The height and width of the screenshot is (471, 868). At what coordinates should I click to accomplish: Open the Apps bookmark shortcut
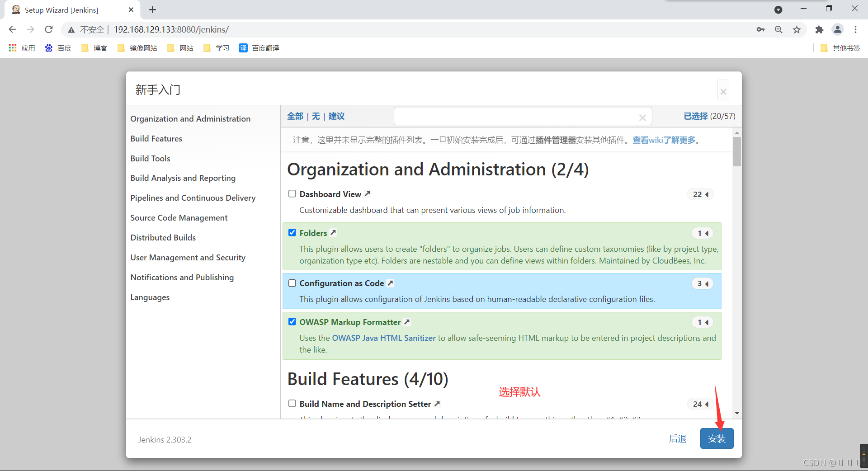22,48
